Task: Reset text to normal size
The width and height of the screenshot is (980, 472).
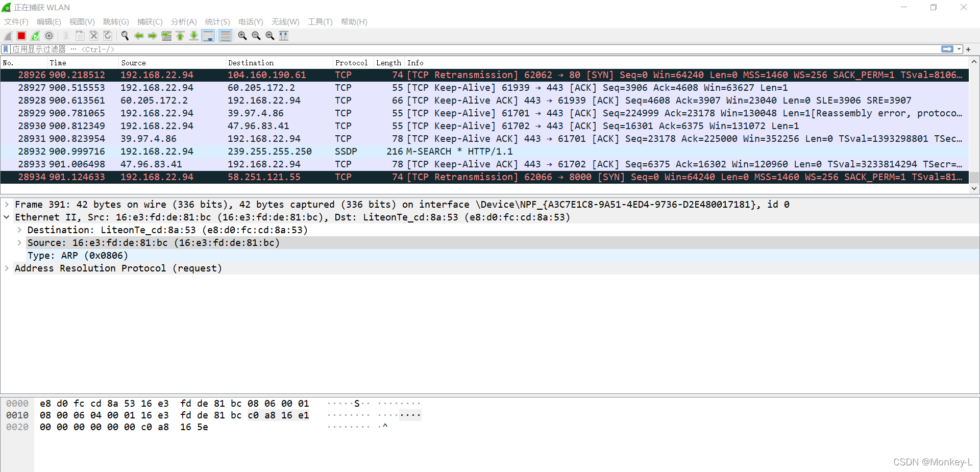Action: [x=270, y=36]
